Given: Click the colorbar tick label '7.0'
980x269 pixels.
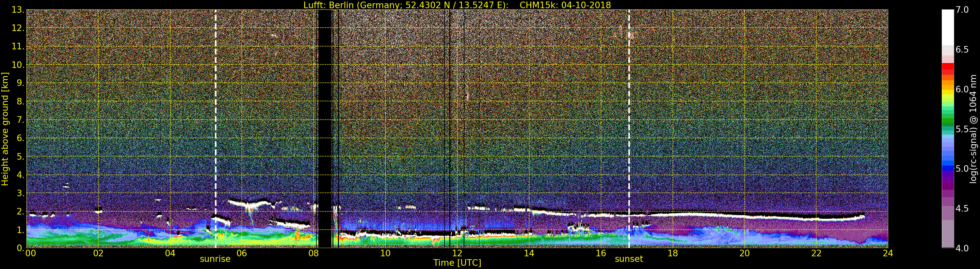Looking at the screenshot, I should pyautogui.click(x=962, y=10).
